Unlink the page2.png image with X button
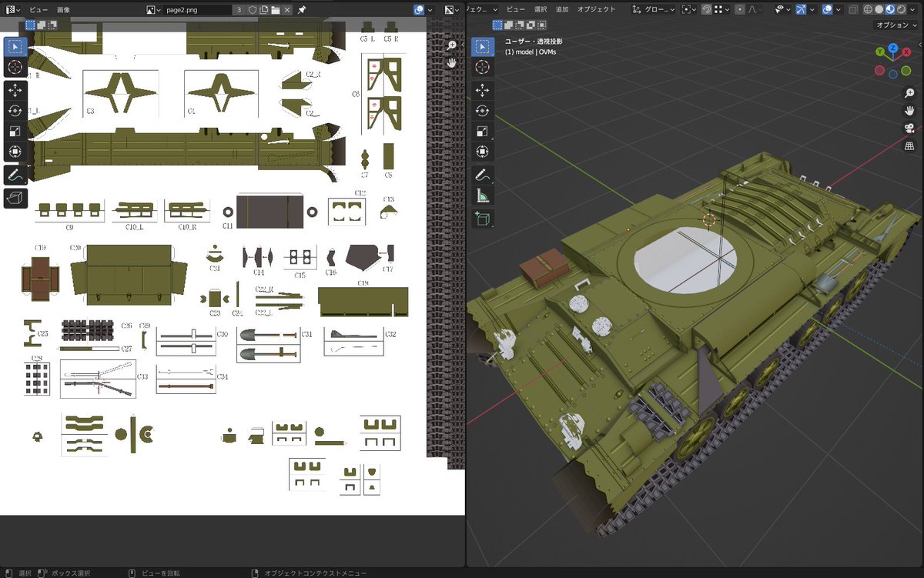Screen dimensions: 924x578 [287, 9]
